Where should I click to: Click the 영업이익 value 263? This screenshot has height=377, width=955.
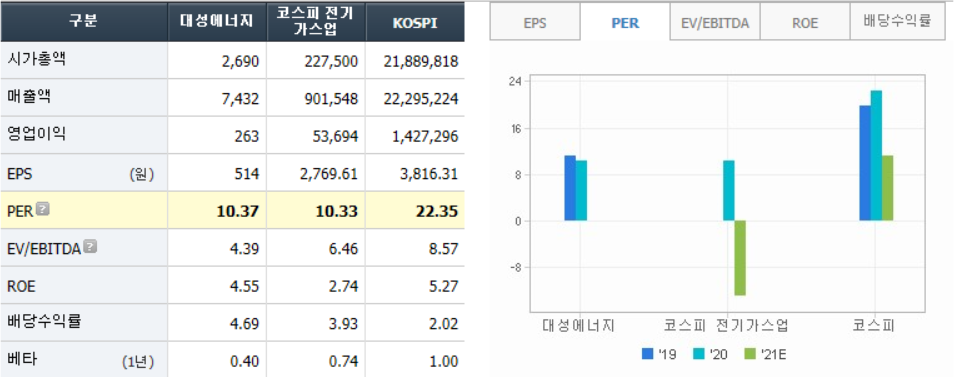pos(247,136)
